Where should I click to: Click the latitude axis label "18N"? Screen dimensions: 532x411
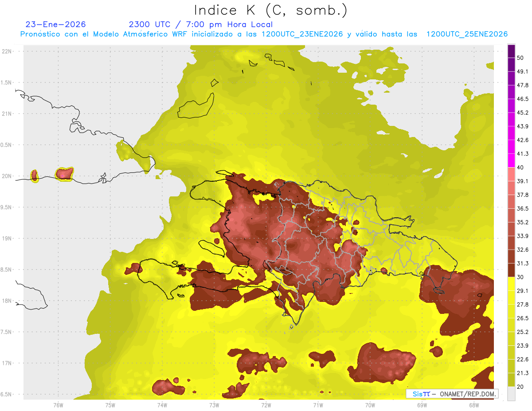coord(7,301)
